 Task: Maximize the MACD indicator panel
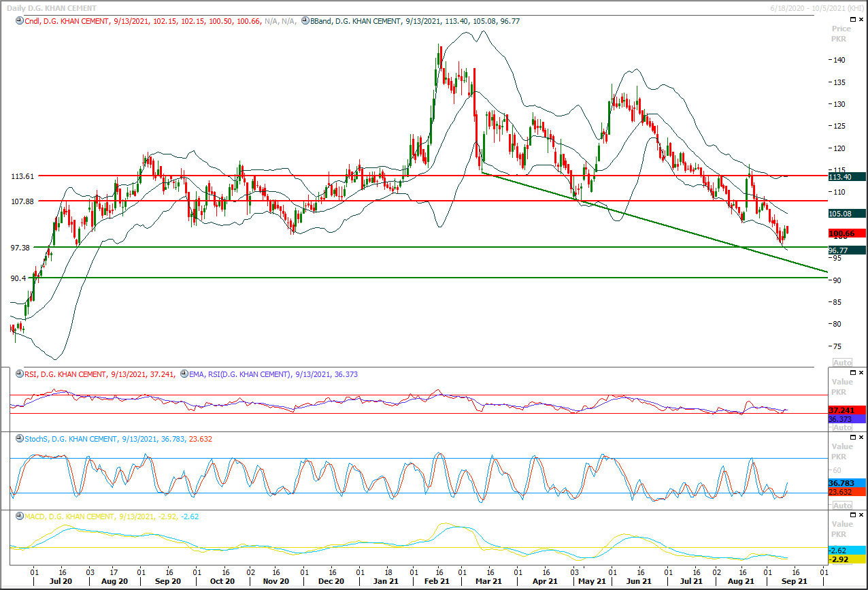tap(854, 514)
